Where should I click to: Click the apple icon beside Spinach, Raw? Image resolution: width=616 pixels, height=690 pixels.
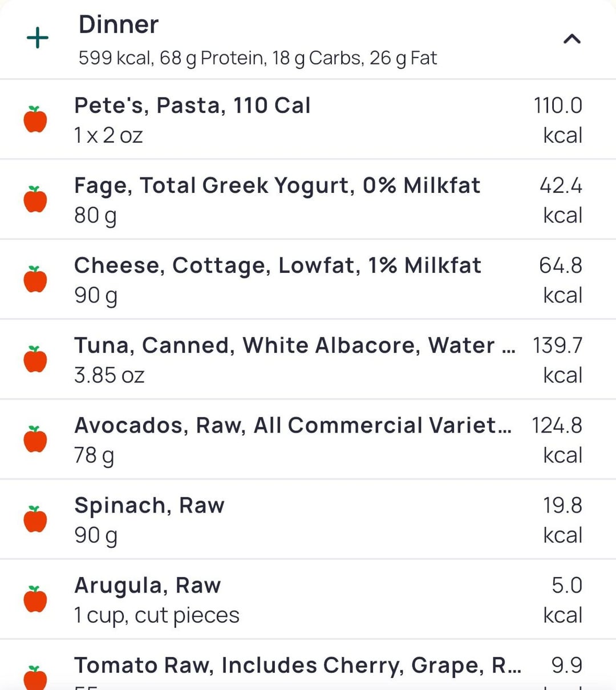[x=35, y=519]
